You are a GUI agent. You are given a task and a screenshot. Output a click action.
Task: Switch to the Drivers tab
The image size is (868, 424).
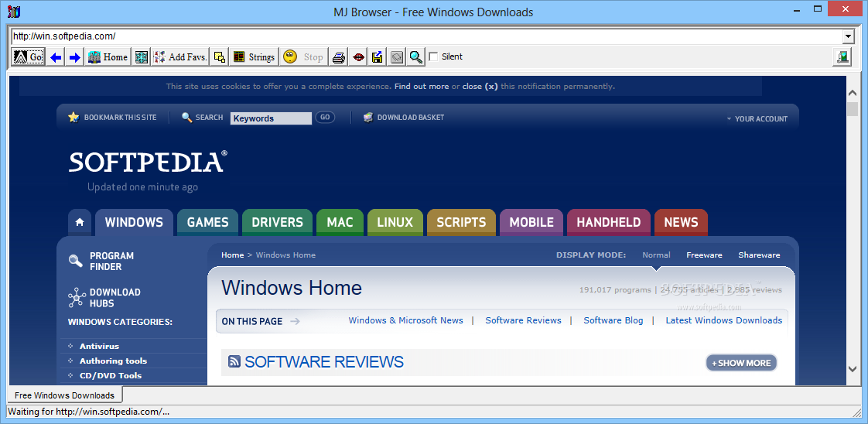click(x=277, y=222)
